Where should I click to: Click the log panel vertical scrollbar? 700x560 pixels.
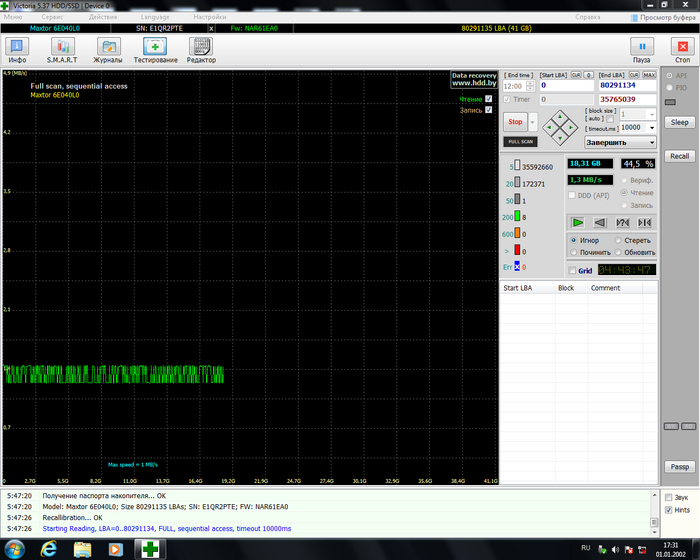(654, 513)
